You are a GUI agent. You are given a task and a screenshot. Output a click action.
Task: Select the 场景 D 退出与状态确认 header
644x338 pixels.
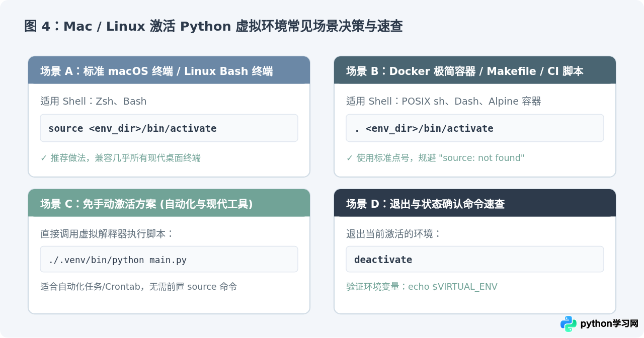point(475,203)
